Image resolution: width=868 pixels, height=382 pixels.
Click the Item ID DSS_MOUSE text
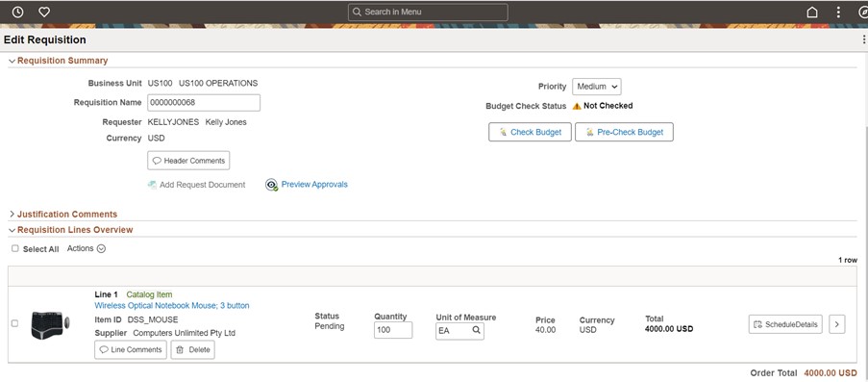[x=153, y=319]
